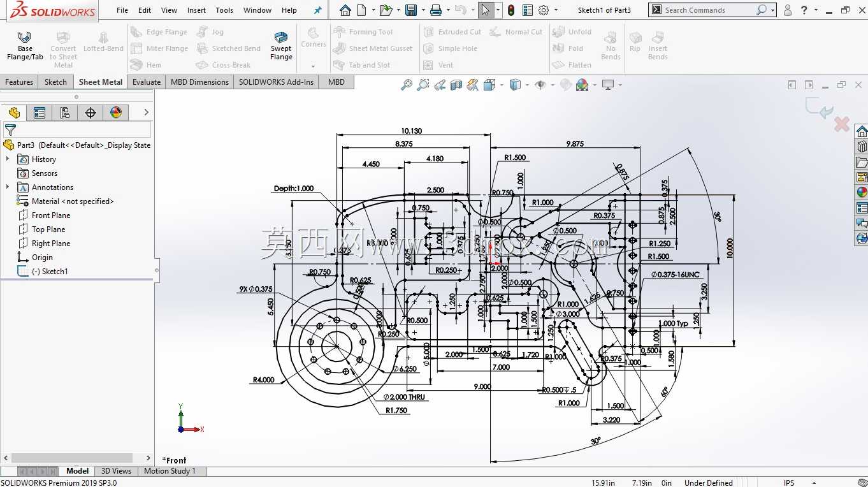Cancel the sketch with the red X
The width and height of the screenshot is (868, 487).
tap(842, 124)
